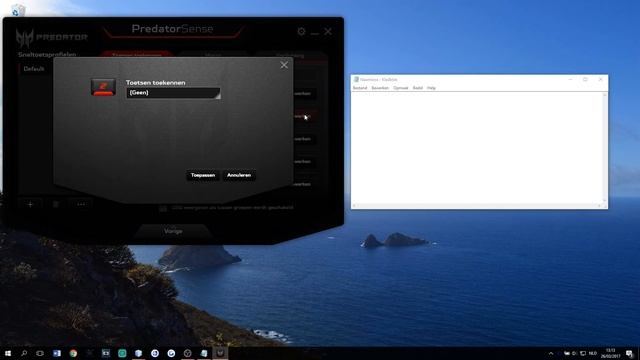Open taskbar search magnifier

coord(24,353)
